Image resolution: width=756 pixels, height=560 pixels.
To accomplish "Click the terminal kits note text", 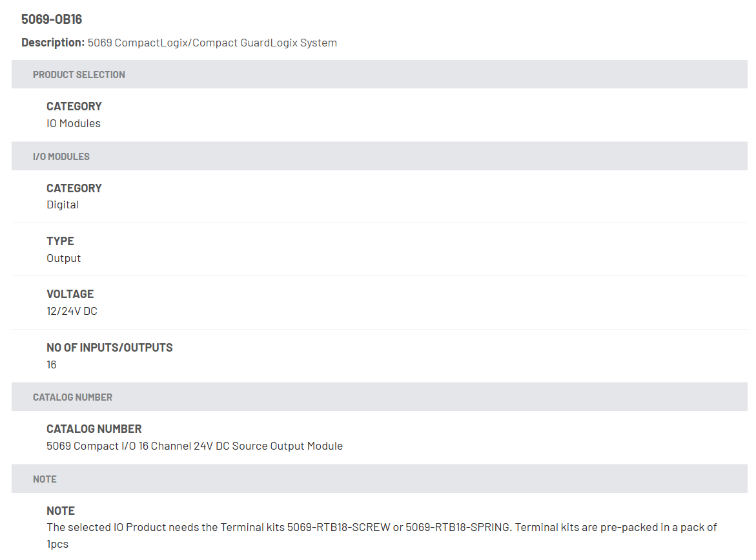I will pyautogui.click(x=382, y=535).
